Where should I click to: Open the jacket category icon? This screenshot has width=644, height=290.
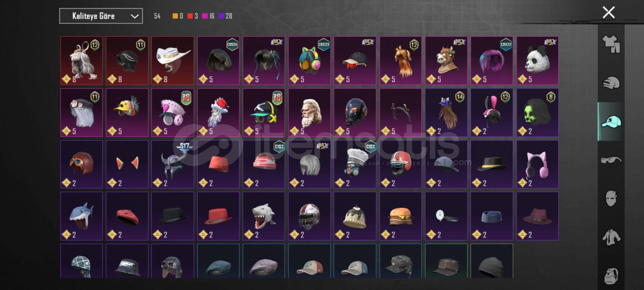[x=611, y=237]
